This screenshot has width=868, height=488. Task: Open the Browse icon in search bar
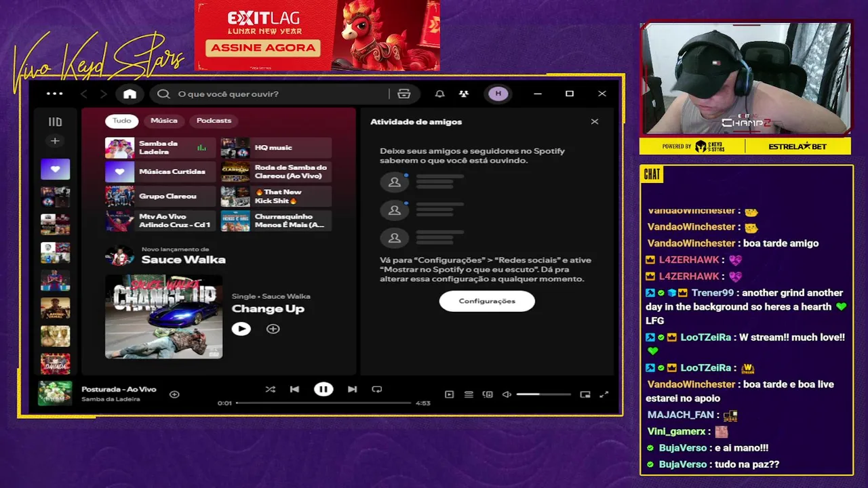[404, 94]
